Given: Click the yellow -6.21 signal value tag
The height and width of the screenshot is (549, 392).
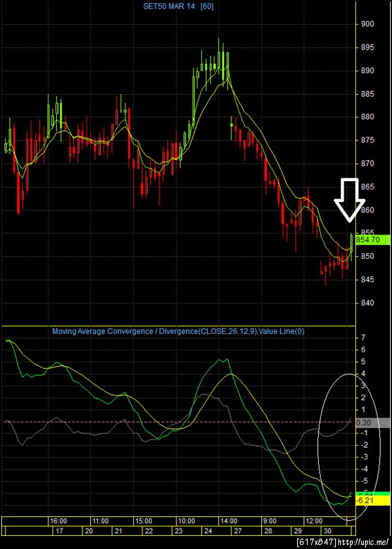Looking at the screenshot, I should click(372, 501).
